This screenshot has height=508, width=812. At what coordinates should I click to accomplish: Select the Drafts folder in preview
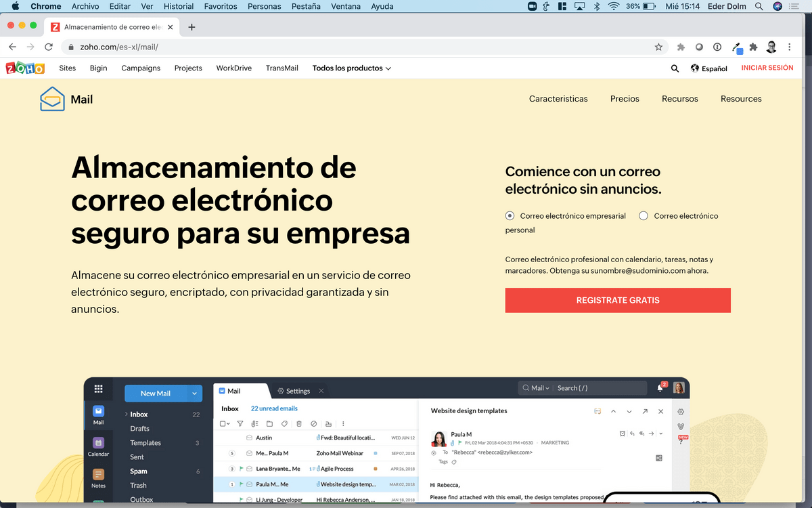[140, 429]
